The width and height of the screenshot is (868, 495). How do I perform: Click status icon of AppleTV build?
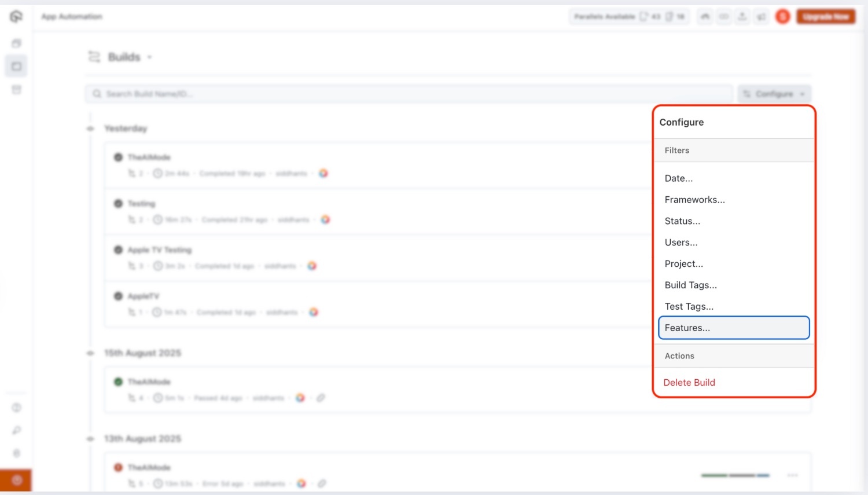[118, 296]
